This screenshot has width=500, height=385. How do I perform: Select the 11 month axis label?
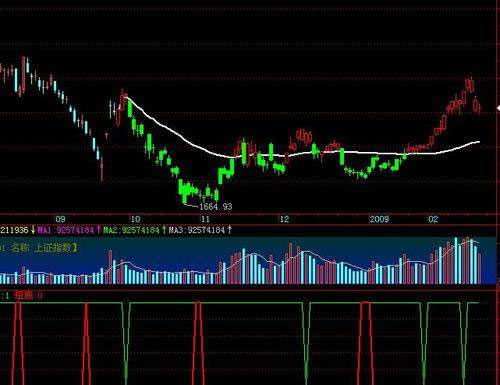pyautogui.click(x=205, y=219)
